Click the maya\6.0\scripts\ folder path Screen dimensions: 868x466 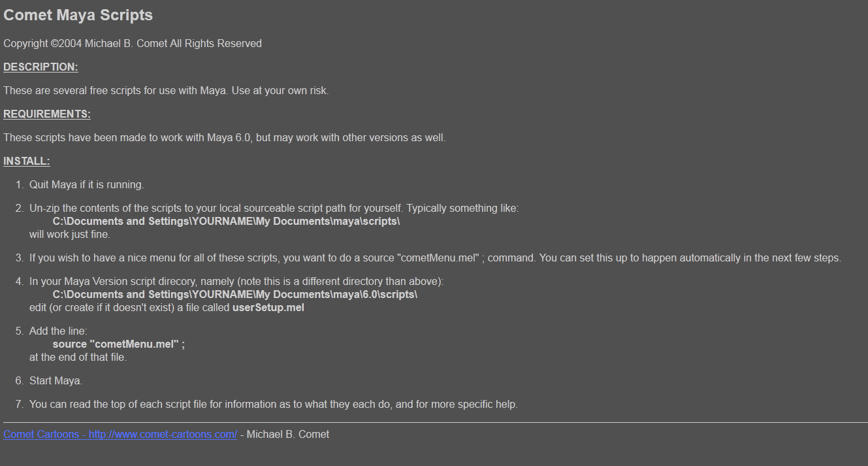[x=234, y=295]
